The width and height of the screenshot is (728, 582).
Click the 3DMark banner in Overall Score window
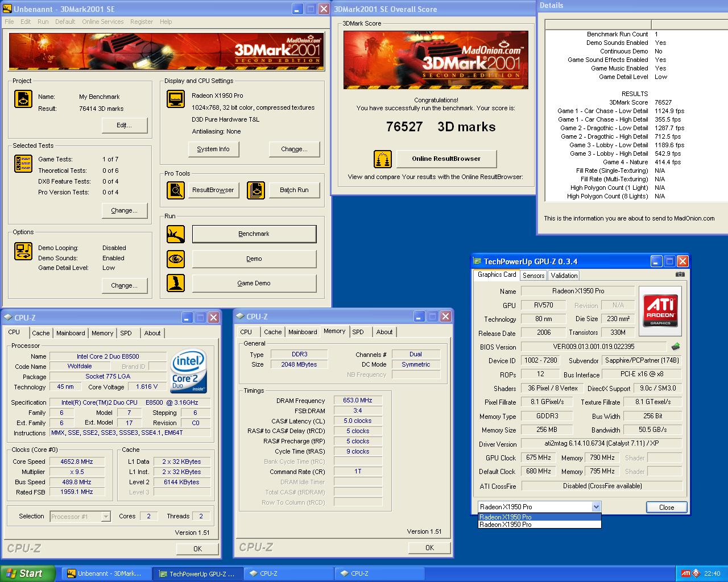pos(436,60)
